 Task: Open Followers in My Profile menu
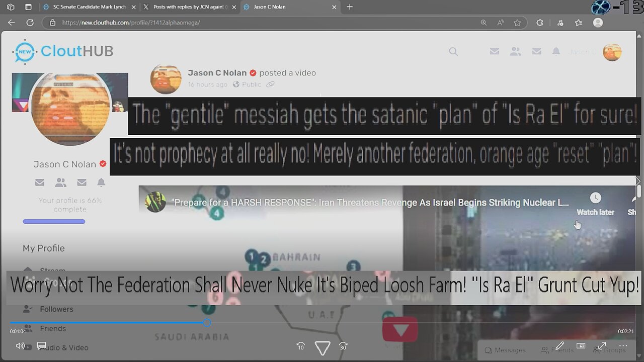tap(56, 309)
